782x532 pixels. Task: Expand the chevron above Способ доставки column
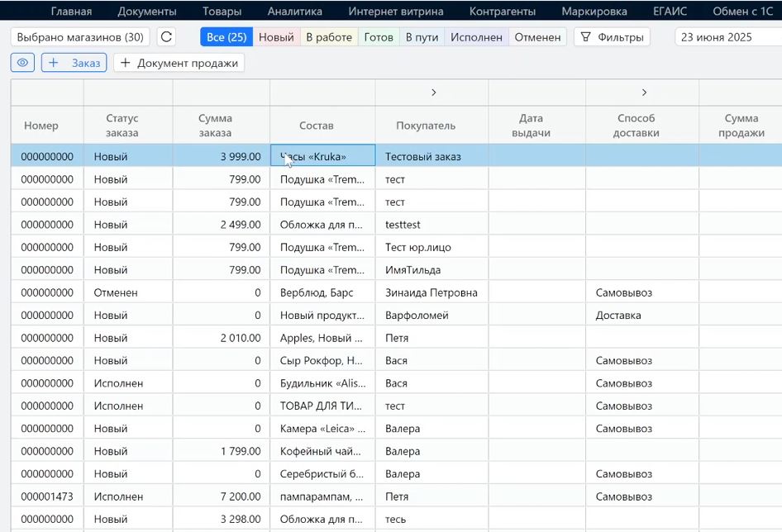point(643,93)
